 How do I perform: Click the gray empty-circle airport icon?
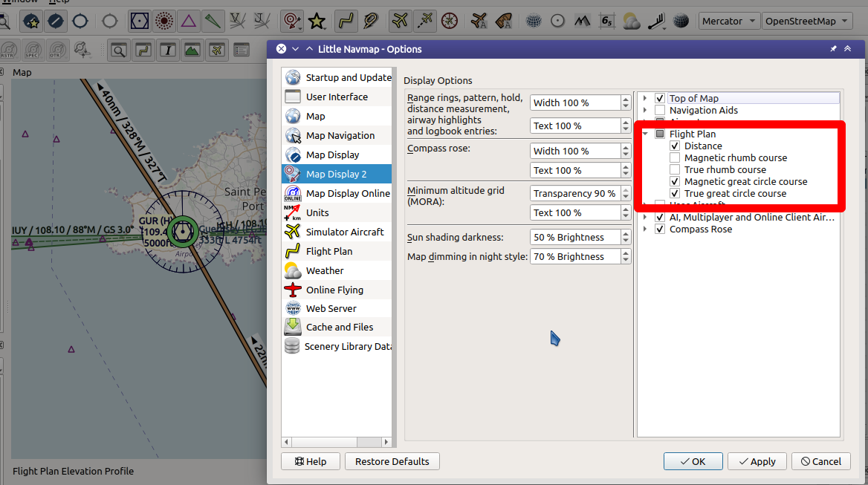click(109, 22)
